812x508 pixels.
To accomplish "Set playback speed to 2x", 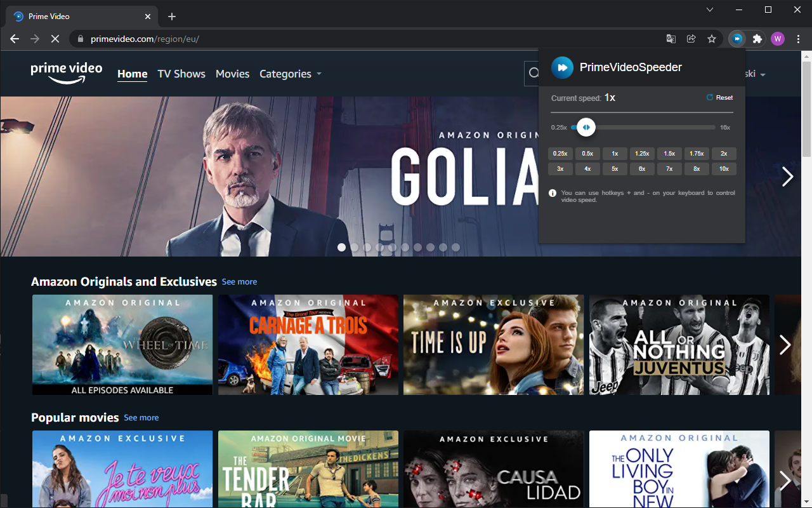I will pos(723,153).
